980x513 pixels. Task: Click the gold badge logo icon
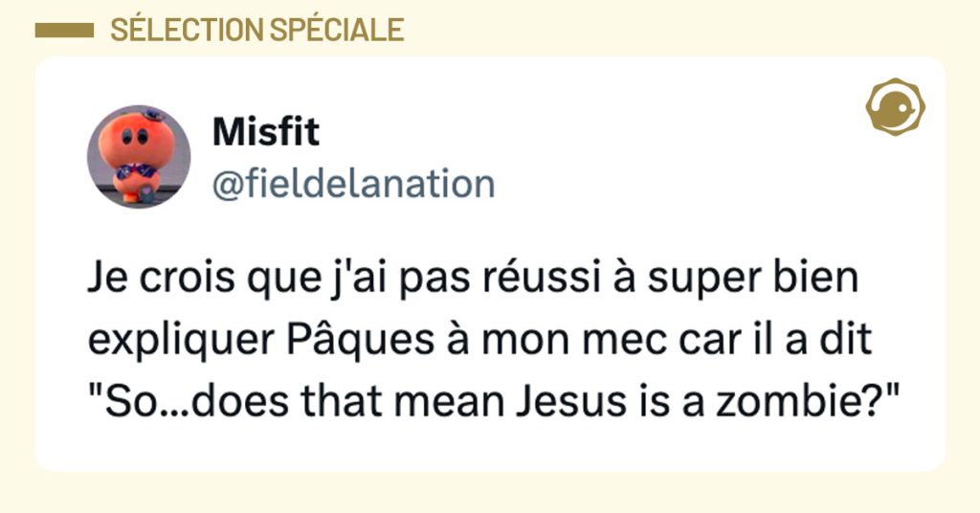(x=893, y=106)
